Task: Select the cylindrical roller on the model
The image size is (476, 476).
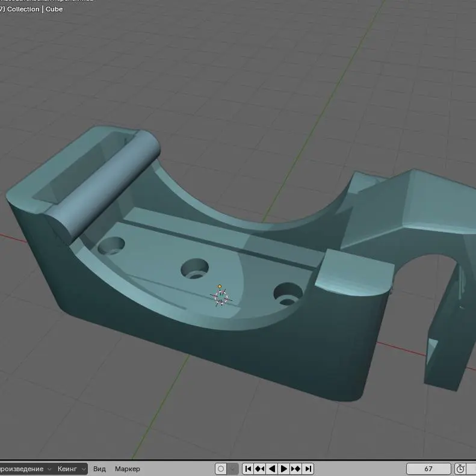Action: [x=103, y=185]
